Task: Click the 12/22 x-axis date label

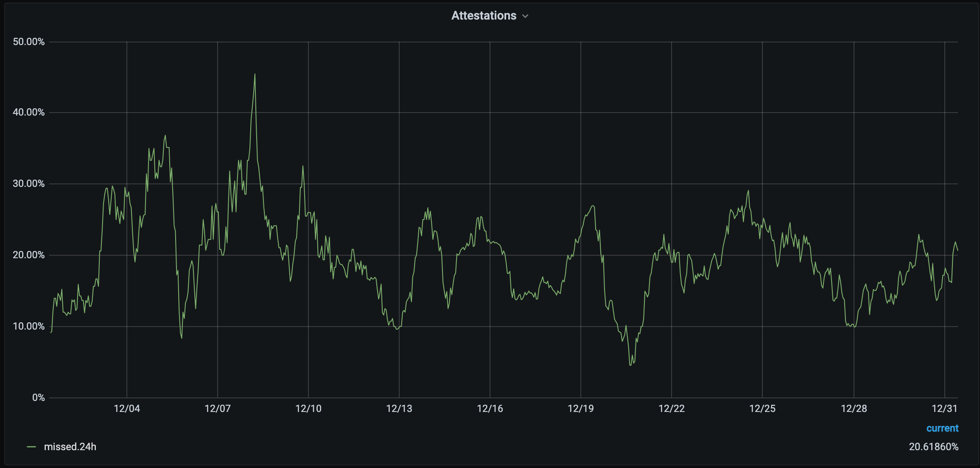Action: pyautogui.click(x=672, y=409)
